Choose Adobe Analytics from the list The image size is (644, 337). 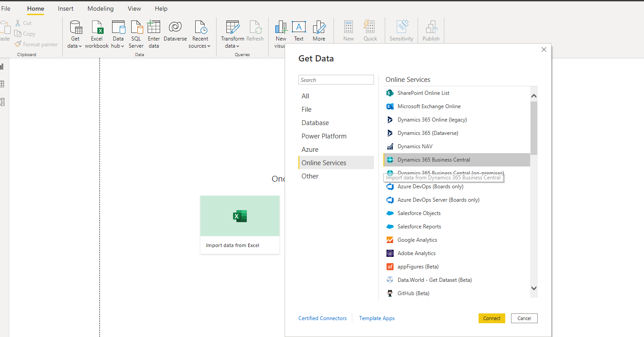tap(416, 253)
